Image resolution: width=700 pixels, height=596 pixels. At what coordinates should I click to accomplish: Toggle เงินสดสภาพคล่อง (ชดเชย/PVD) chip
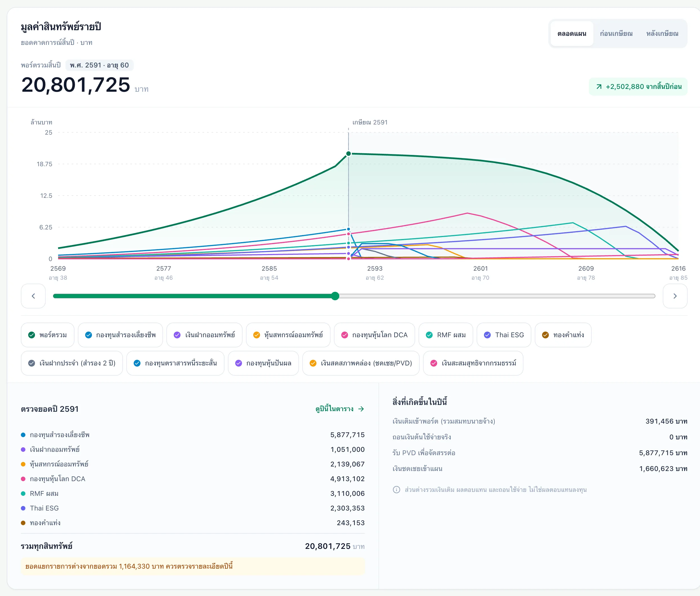click(361, 363)
